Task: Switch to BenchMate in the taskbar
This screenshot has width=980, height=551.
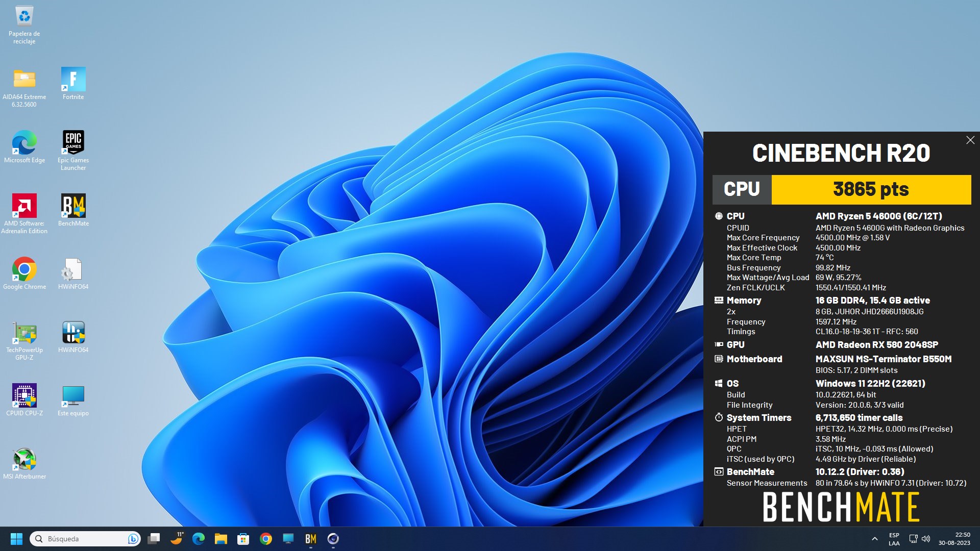Action: click(311, 539)
